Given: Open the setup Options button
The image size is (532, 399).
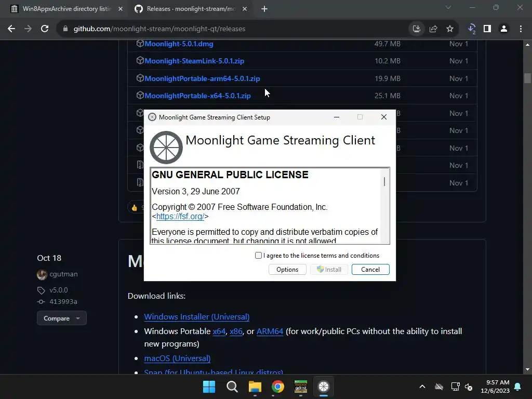Looking at the screenshot, I should (x=287, y=270).
